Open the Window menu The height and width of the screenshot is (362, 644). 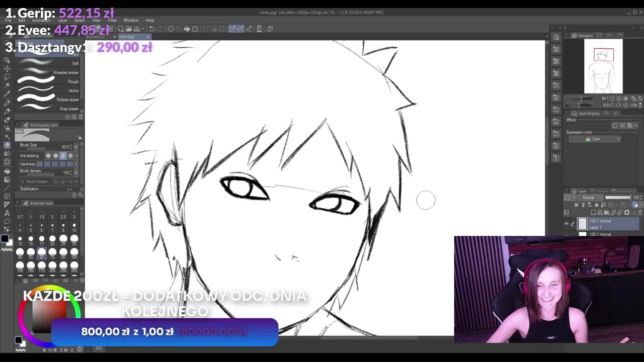(x=131, y=21)
